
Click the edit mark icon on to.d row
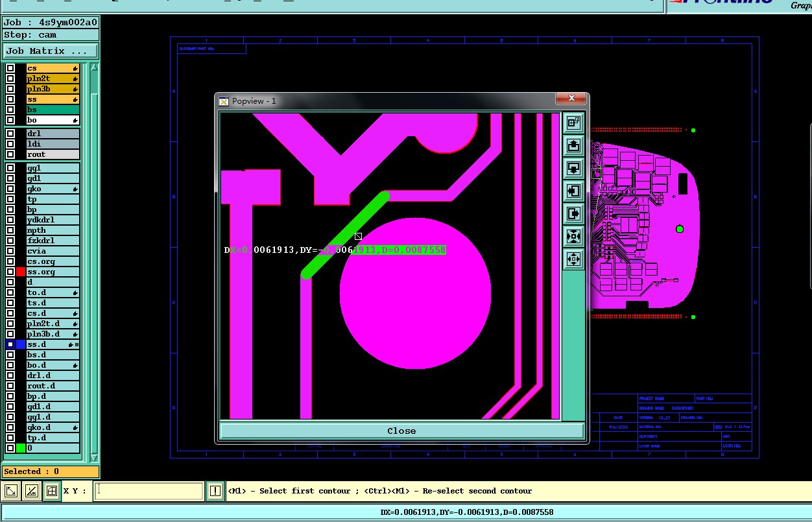click(75, 292)
